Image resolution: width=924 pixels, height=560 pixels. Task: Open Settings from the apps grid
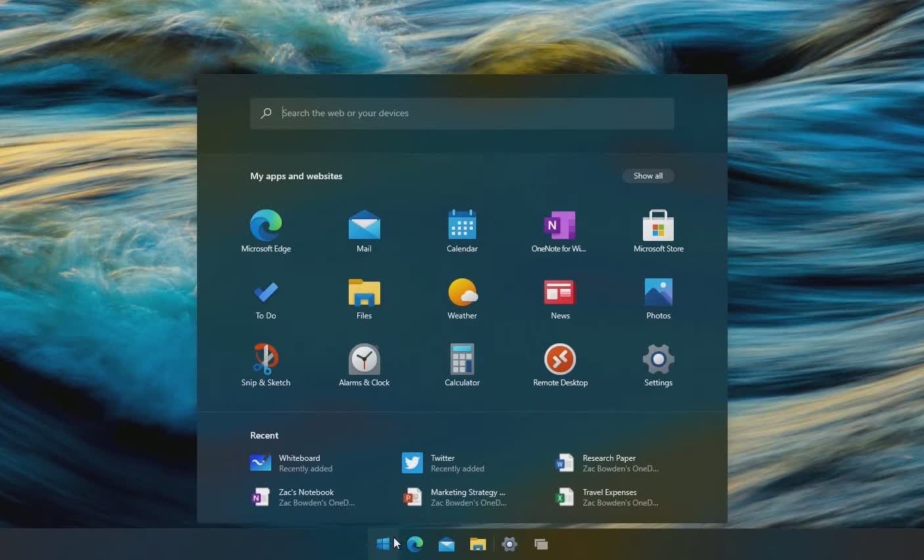[658, 366]
